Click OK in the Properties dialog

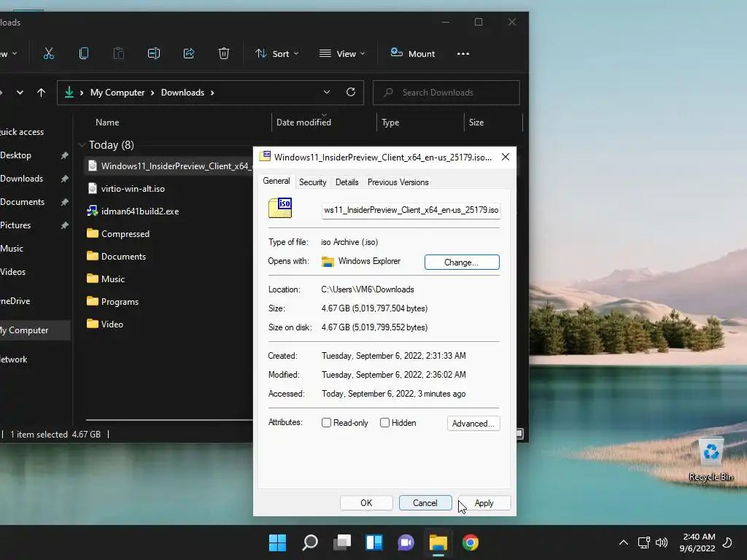pos(366,503)
